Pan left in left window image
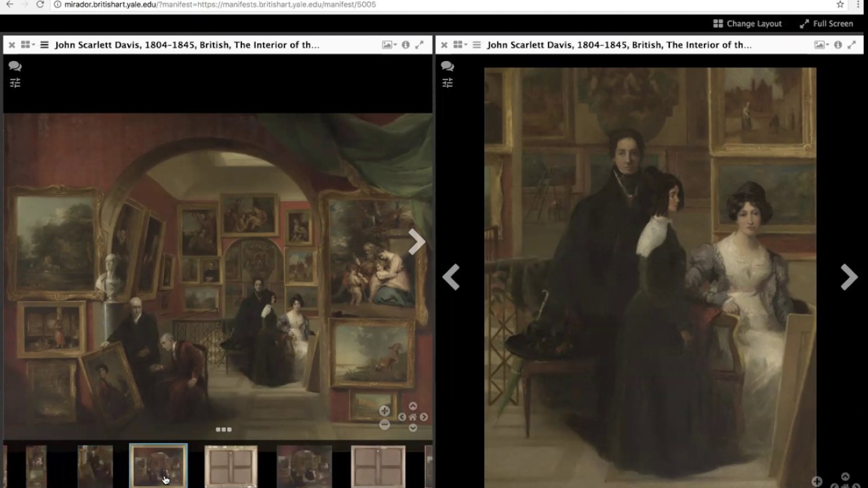 pos(401,417)
